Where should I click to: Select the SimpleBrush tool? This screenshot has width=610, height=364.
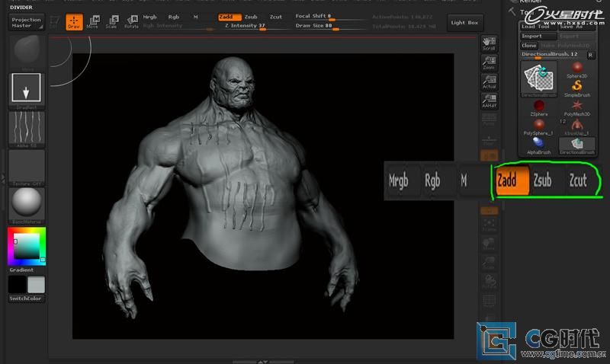point(577,88)
